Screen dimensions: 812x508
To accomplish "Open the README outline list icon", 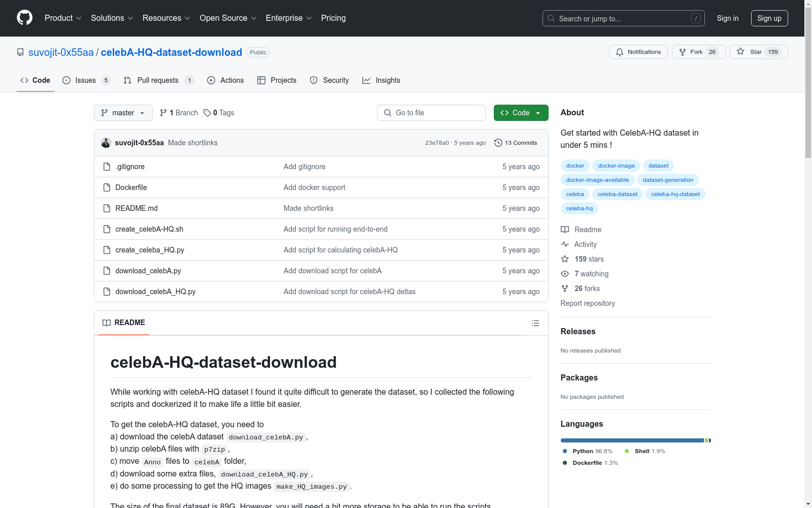I will pos(535,323).
